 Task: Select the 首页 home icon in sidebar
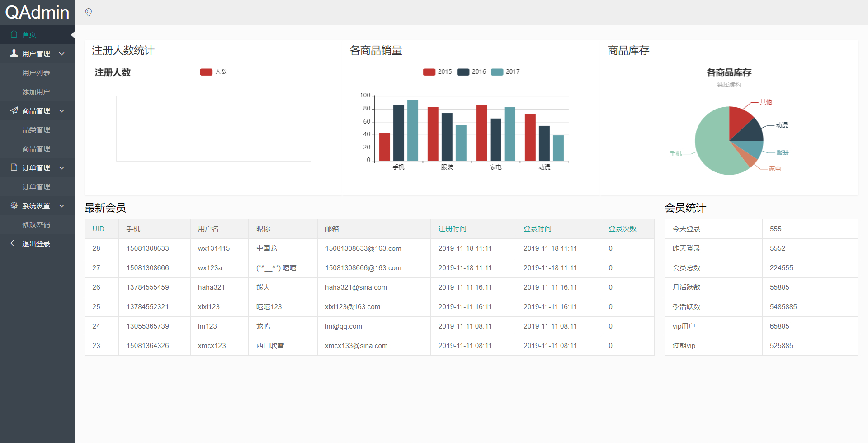click(x=14, y=34)
